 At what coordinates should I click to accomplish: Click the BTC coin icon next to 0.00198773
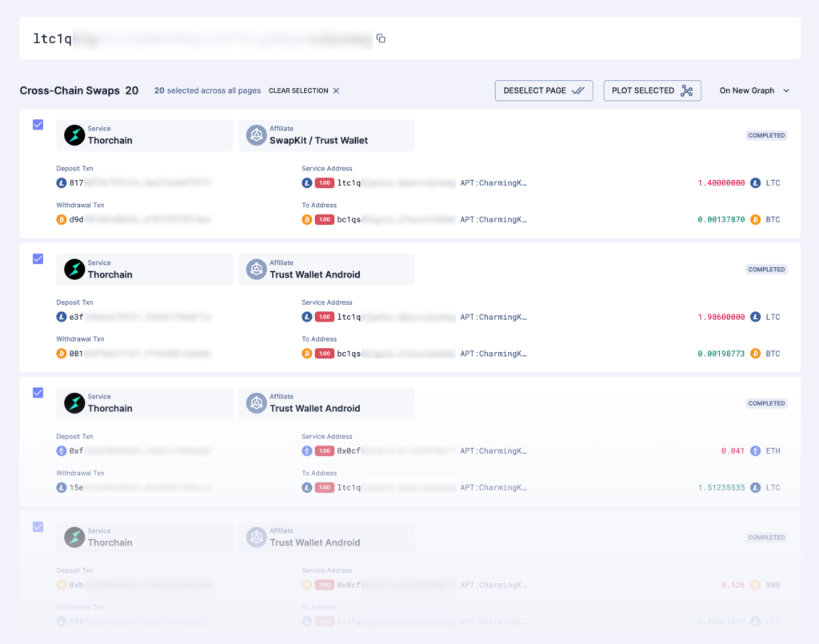tap(755, 354)
